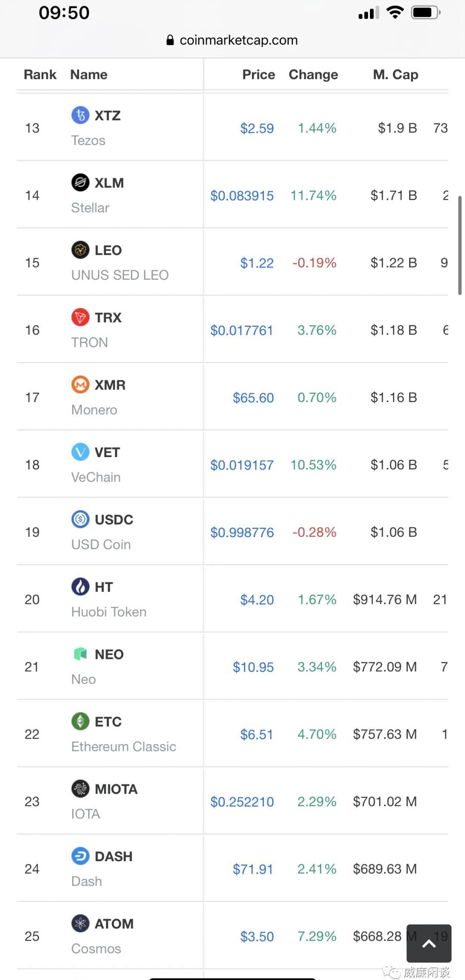Tap the UNUS SED LEO coin icon
Screen dimensions: 465x980
pos(80,250)
